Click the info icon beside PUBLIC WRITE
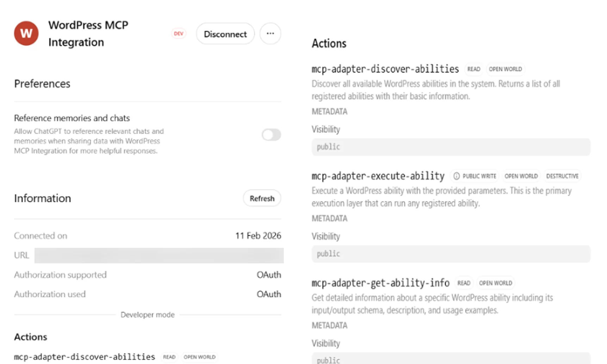 coord(457,176)
